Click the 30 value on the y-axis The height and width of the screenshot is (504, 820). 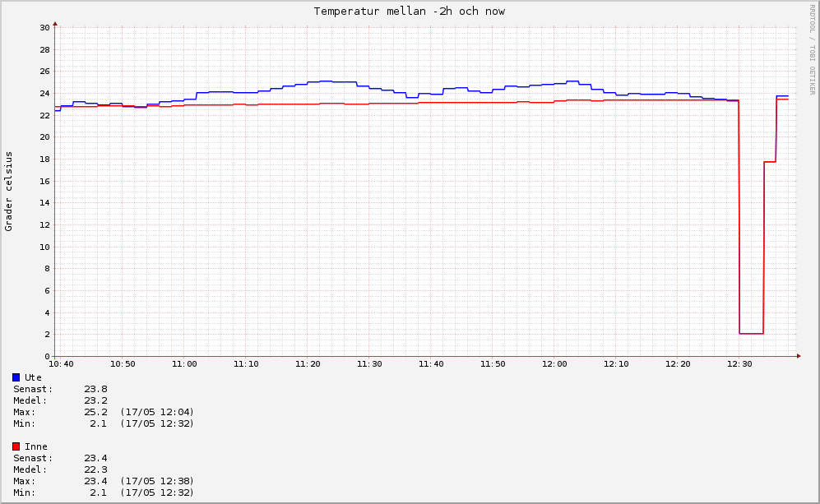click(45, 27)
